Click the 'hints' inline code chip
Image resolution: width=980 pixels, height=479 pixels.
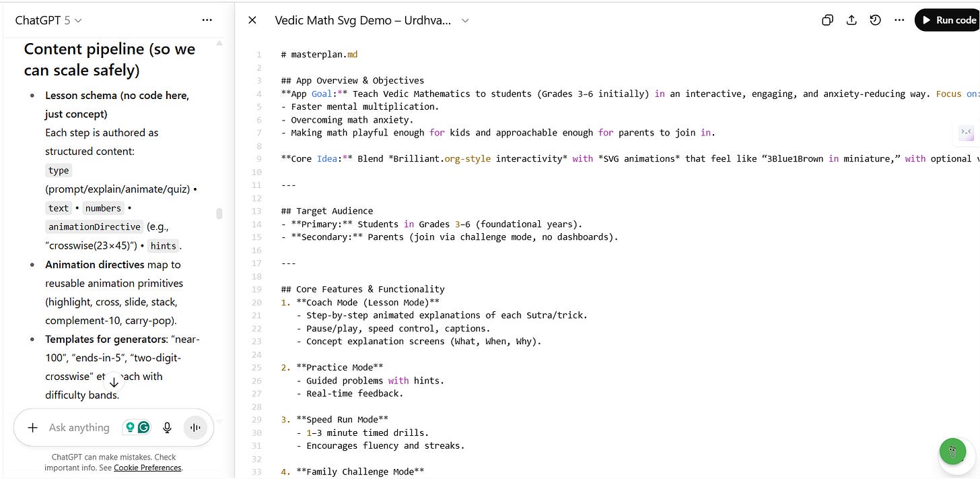[163, 246]
